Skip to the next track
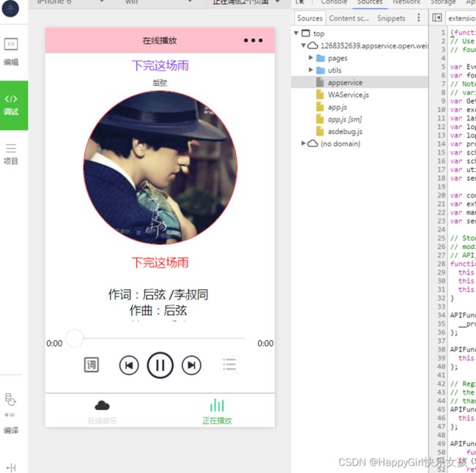Image resolution: width=476 pixels, height=473 pixels. (191, 365)
